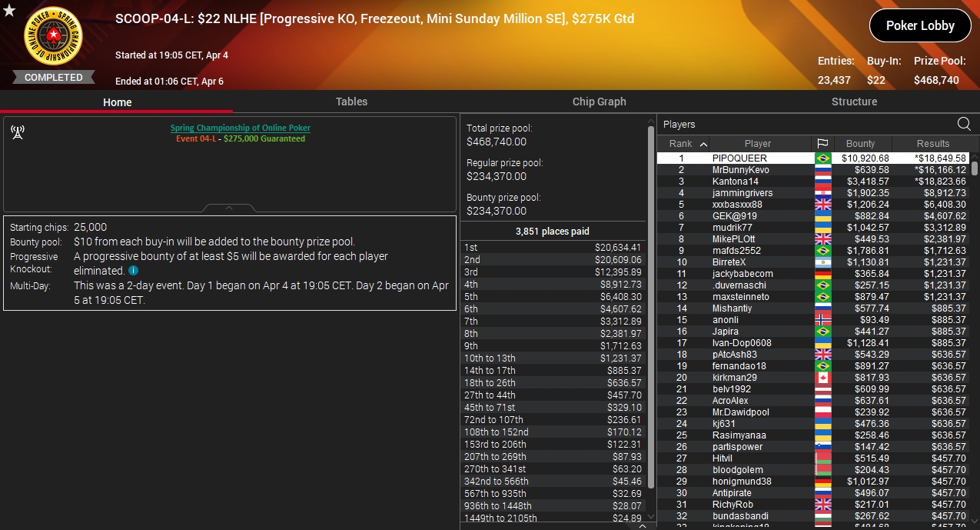Select player bundasbandi
Image resolution: width=980 pixels, height=530 pixels.
(x=740, y=515)
